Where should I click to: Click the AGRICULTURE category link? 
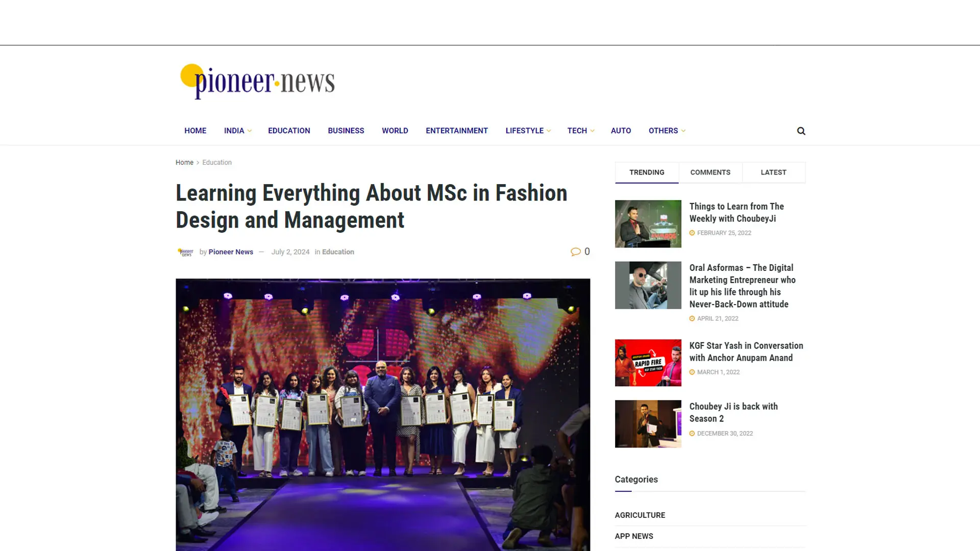pos(640,515)
